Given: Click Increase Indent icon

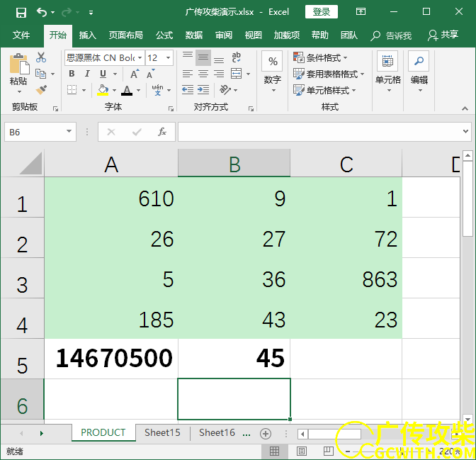Looking at the screenshot, I should 203,89.
